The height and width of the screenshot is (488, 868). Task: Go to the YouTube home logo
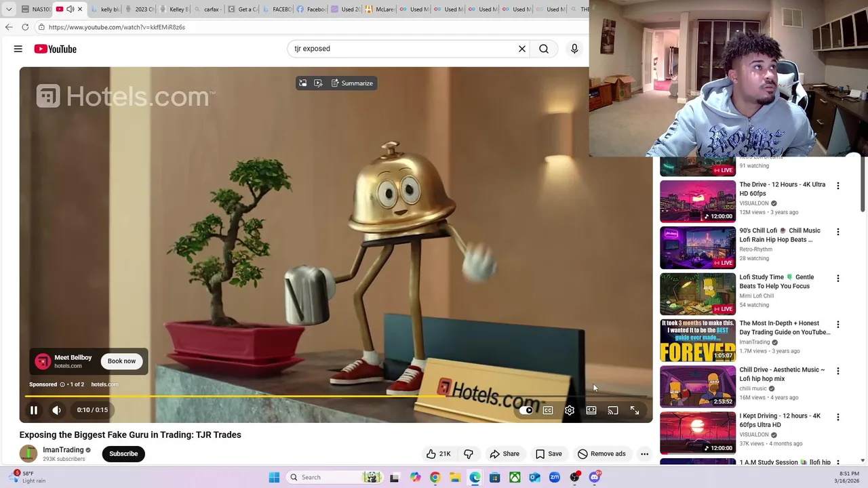[x=56, y=49]
